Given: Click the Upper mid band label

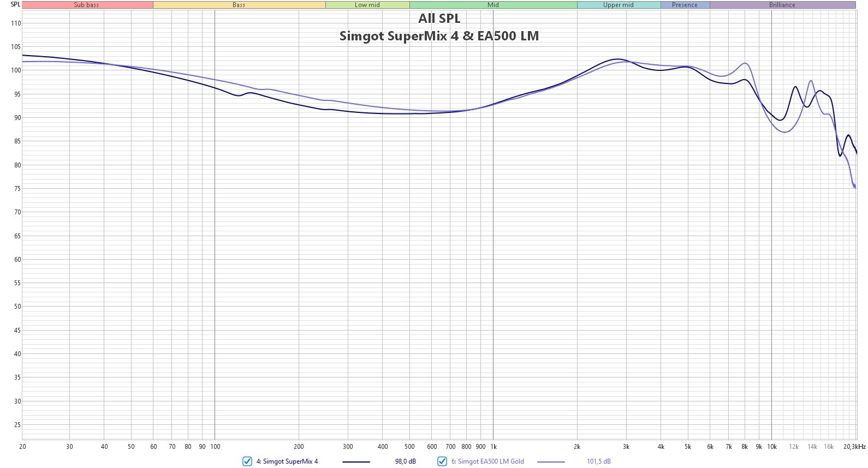Looking at the screenshot, I should [619, 5].
